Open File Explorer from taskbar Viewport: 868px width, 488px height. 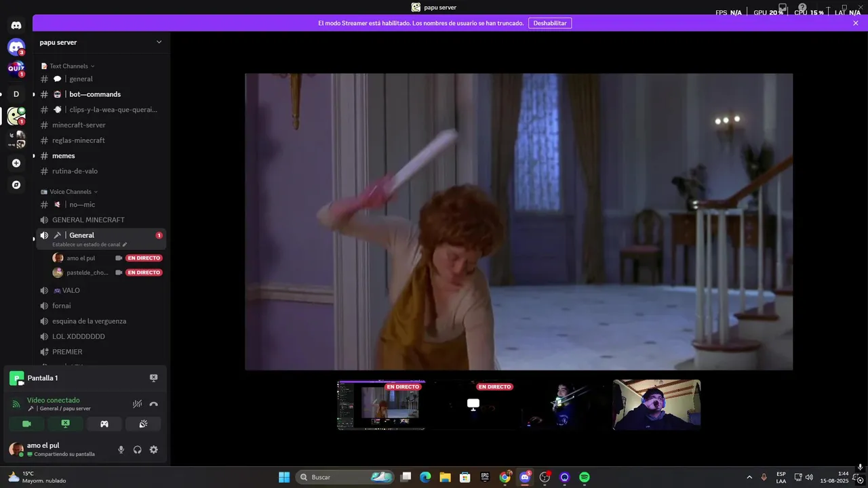445,477
